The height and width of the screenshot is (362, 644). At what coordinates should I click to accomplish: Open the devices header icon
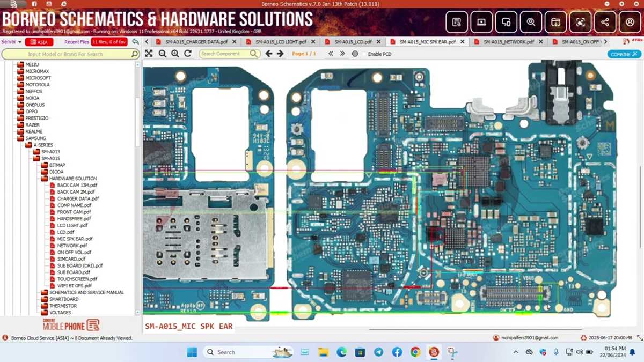[x=506, y=23]
